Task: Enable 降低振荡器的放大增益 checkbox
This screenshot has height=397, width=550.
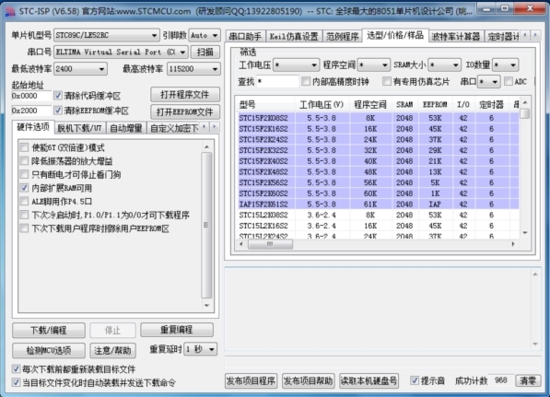Action: [24, 161]
